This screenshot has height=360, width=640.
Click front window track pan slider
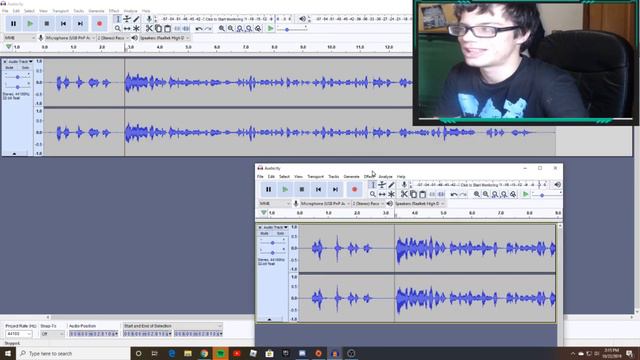[272, 253]
